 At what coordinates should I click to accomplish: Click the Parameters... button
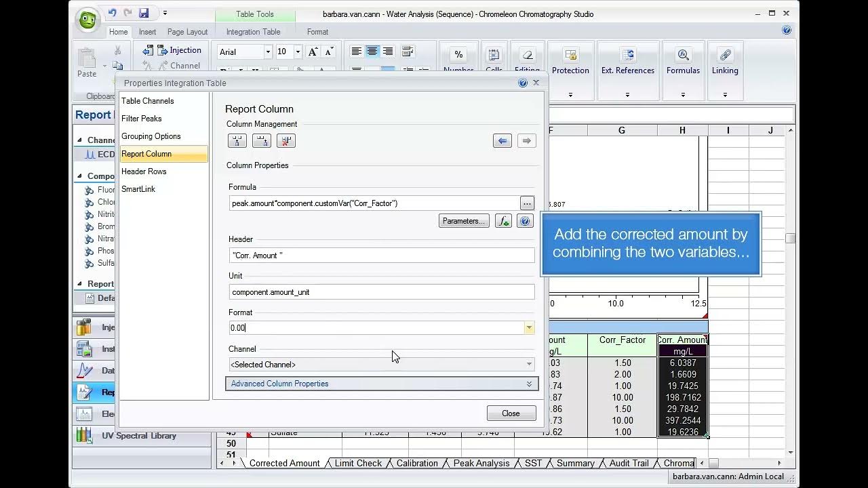click(x=464, y=221)
